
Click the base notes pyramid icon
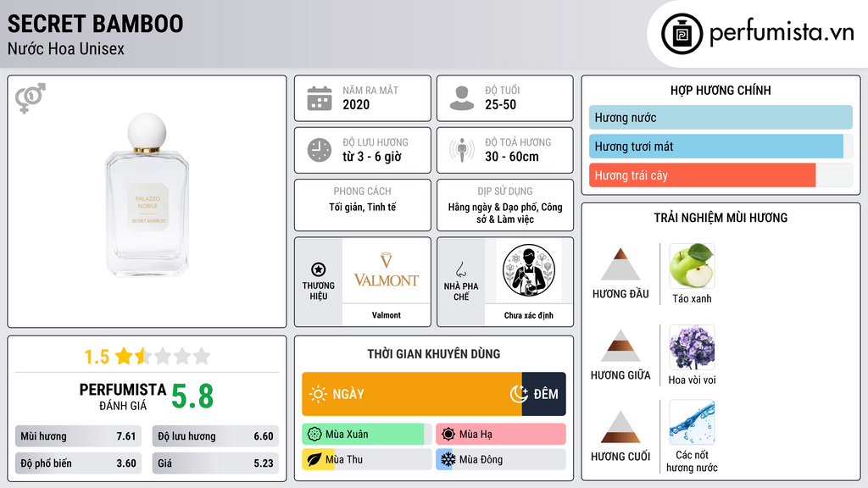(620, 427)
